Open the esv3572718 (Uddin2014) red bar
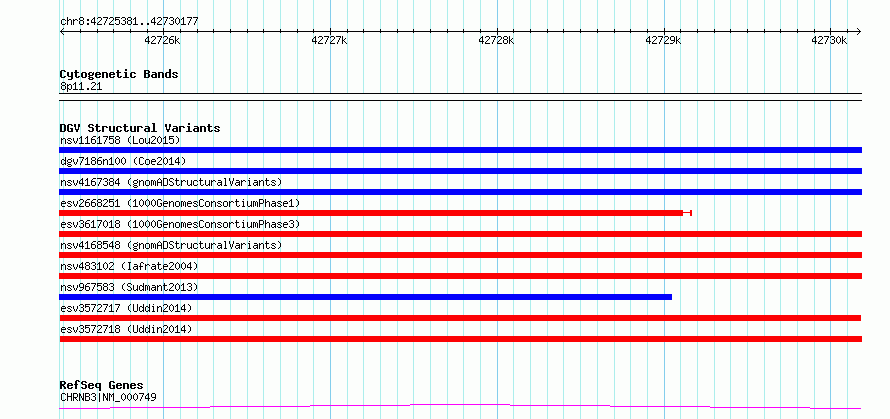The width and height of the screenshot is (890, 419). [x=460, y=339]
